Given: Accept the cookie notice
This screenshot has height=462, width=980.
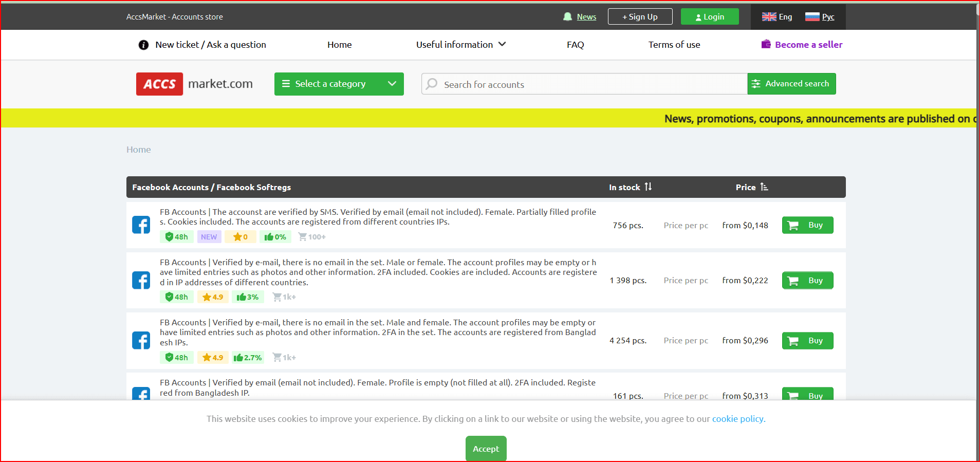Looking at the screenshot, I should 486,449.
